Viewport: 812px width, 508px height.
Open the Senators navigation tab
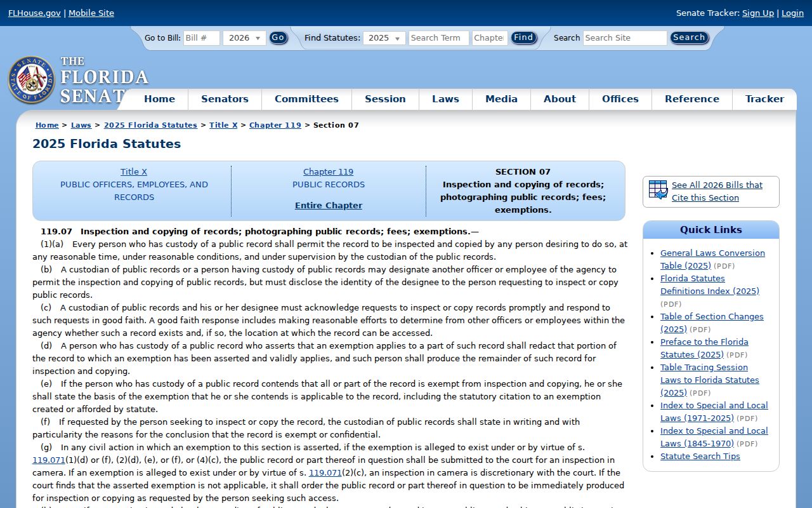(225, 99)
